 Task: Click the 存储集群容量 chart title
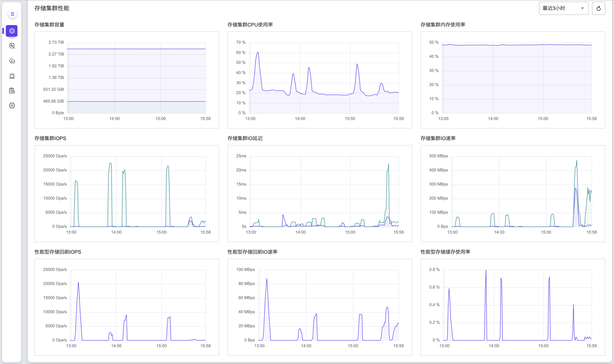(49, 25)
